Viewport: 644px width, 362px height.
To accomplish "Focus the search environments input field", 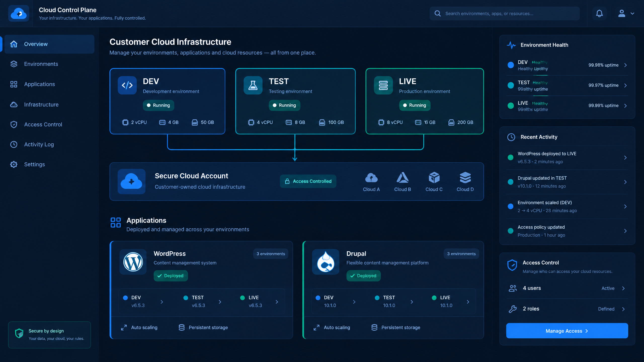I will 504,14.
